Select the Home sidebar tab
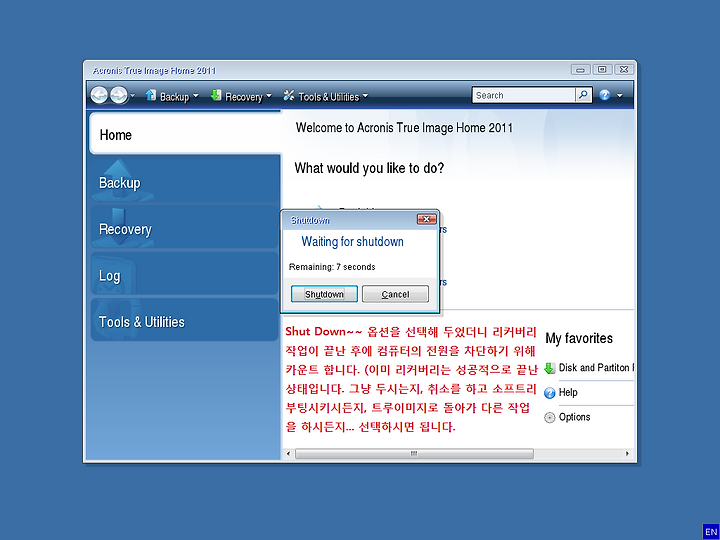Image resolution: width=720 pixels, height=540 pixels. 185,134
